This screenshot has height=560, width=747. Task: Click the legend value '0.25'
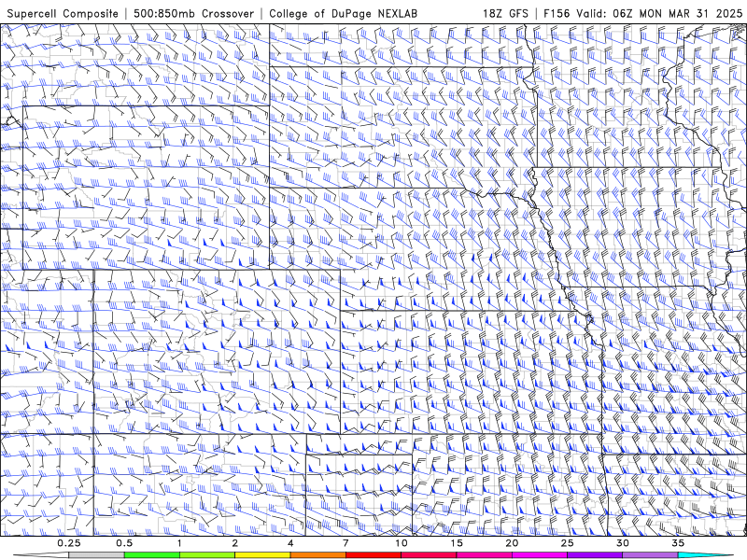pyautogui.click(x=69, y=543)
